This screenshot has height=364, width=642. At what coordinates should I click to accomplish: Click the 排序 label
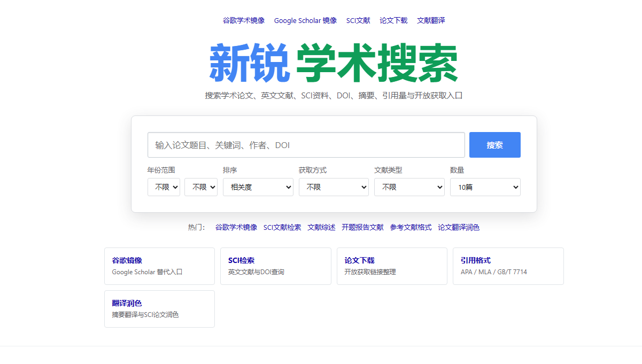coord(230,170)
